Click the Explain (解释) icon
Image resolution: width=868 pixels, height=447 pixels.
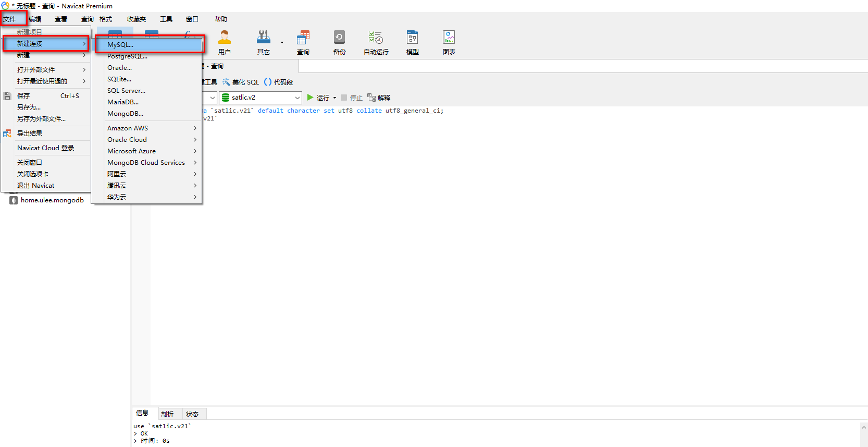click(371, 98)
